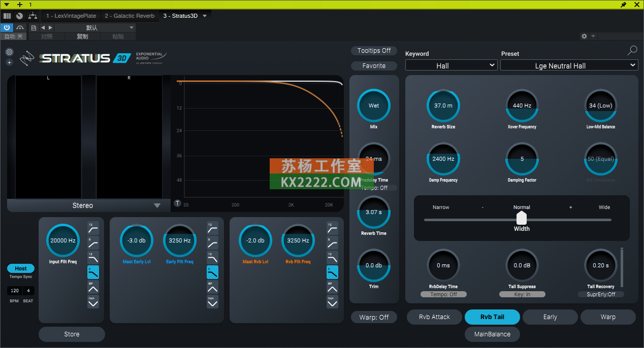
Task: Add a new insert with title bar plus
Action: [x=20, y=5]
